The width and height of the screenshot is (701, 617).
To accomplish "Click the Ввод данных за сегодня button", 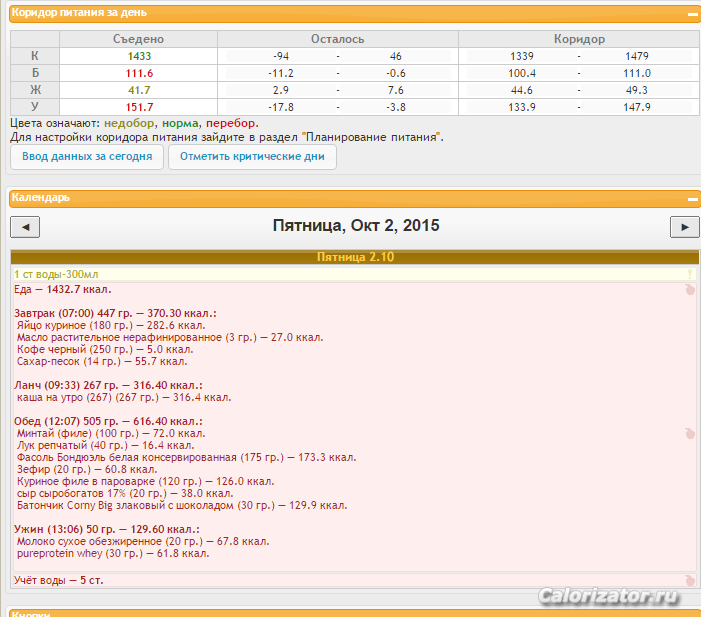I will pyautogui.click(x=87, y=157).
